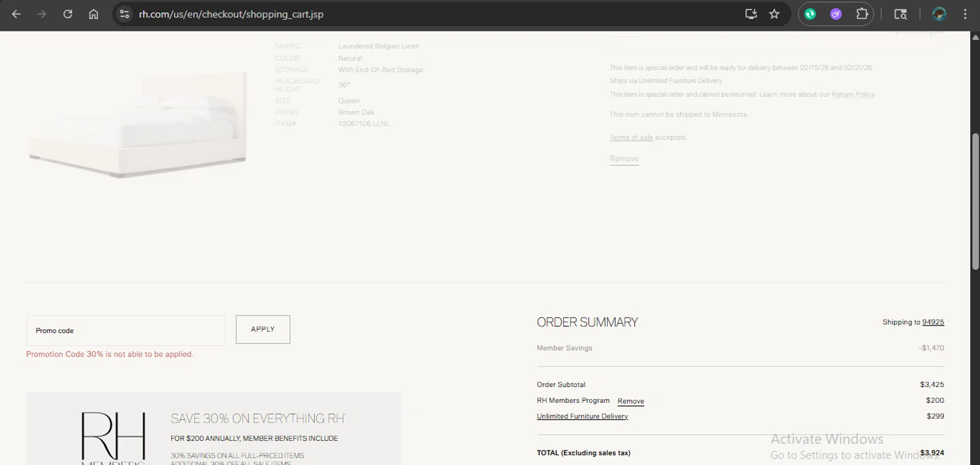
Task: Click the address bar URL rh.com shopping cart
Action: pos(231,14)
